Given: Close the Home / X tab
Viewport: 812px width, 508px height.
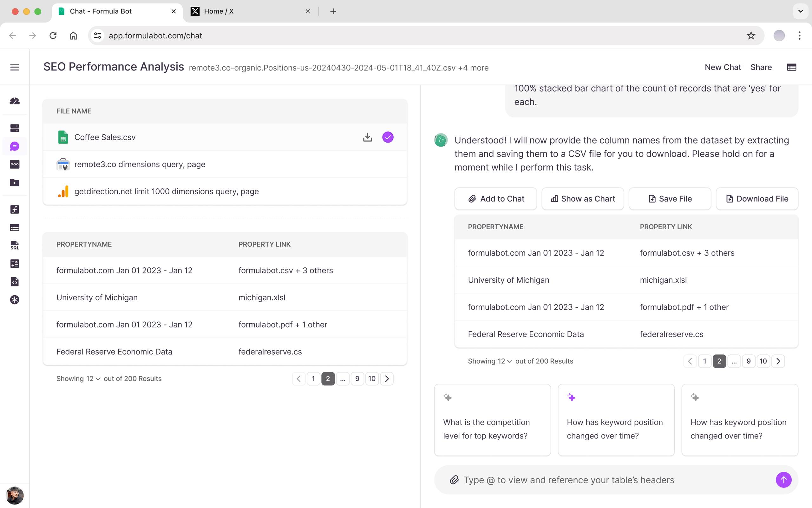Looking at the screenshot, I should (308, 11).
